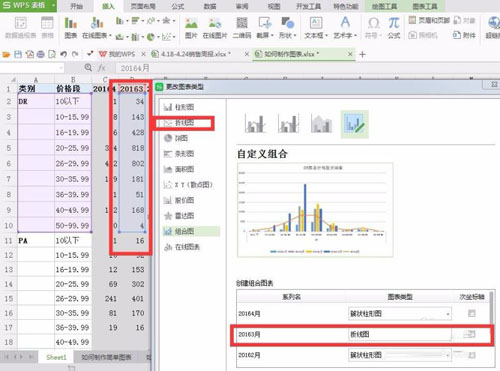Screen dimensions: 500x371
Task: Click the open folder icon in quick toolbar
Action: tap(6, 54)
